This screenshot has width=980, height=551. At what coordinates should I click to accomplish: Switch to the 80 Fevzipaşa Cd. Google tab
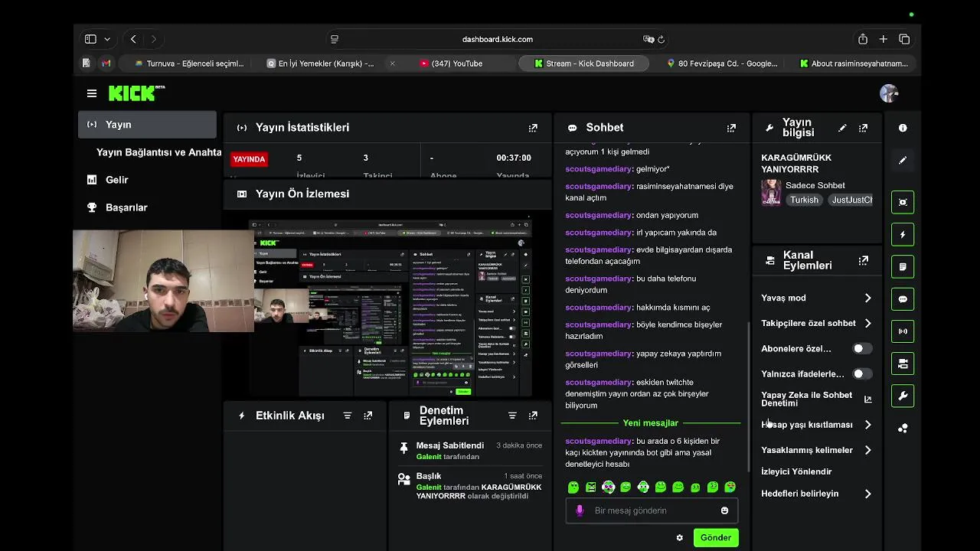(721, 64)
